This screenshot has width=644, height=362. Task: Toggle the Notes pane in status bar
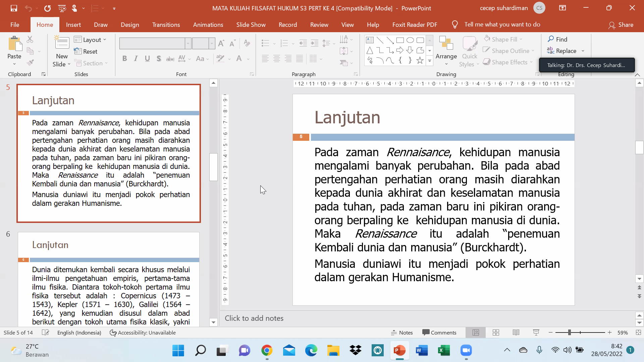tap(402, 333)
